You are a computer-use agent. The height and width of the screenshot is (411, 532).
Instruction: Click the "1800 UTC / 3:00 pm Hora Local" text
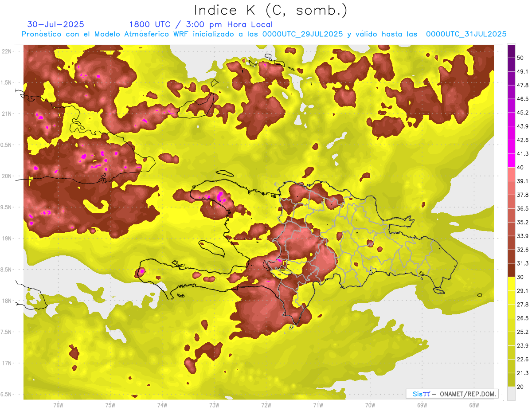pyautogui.click(x=200, y=24)
